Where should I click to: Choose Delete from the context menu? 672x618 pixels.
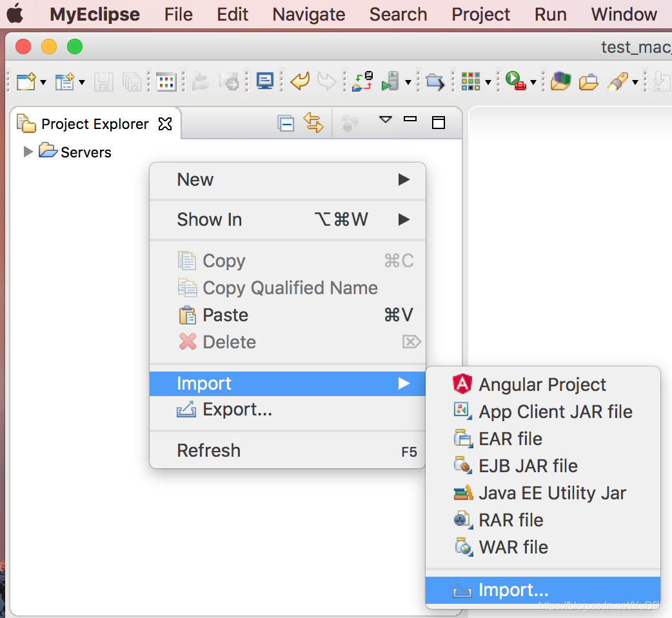tap(288, 342)
